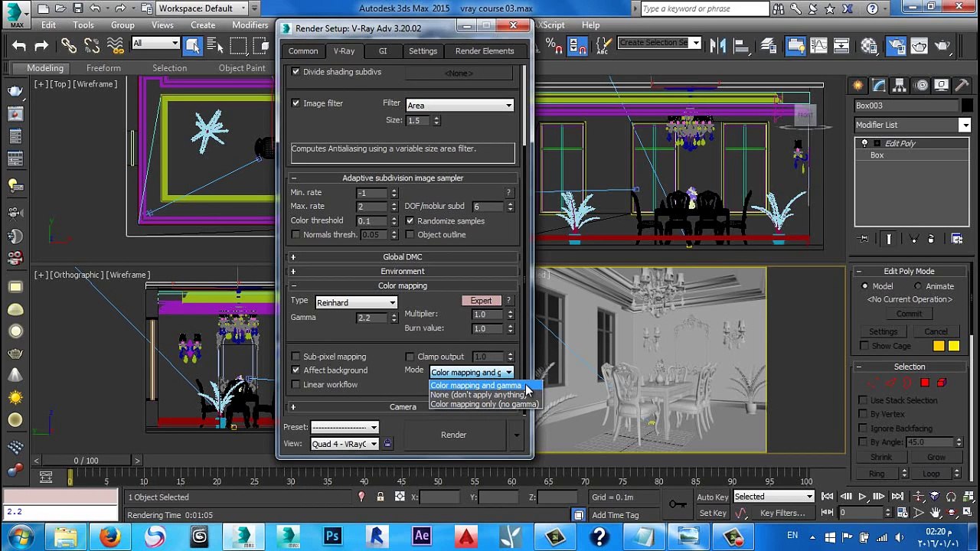Click the Render button
Viewport: 980px width, 551px height.
[453, 435]
